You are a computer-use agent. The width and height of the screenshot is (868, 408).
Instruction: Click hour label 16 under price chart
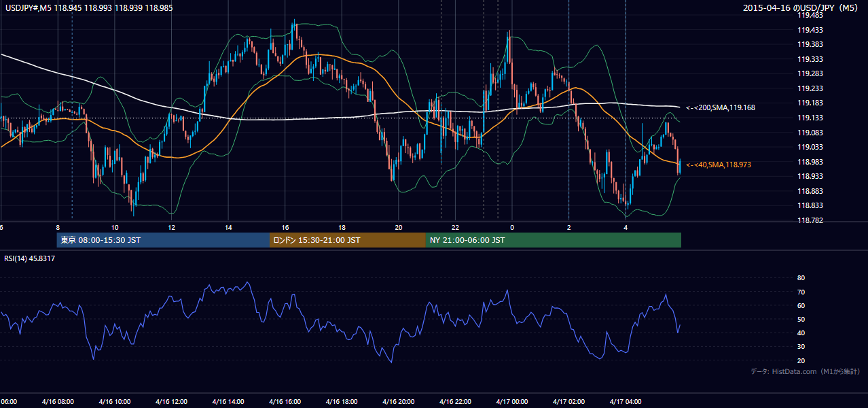click(285, 227)
